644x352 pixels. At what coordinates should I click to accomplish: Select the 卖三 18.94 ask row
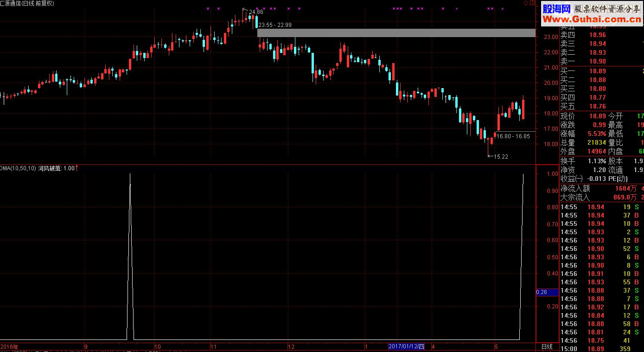pos(602,44)
